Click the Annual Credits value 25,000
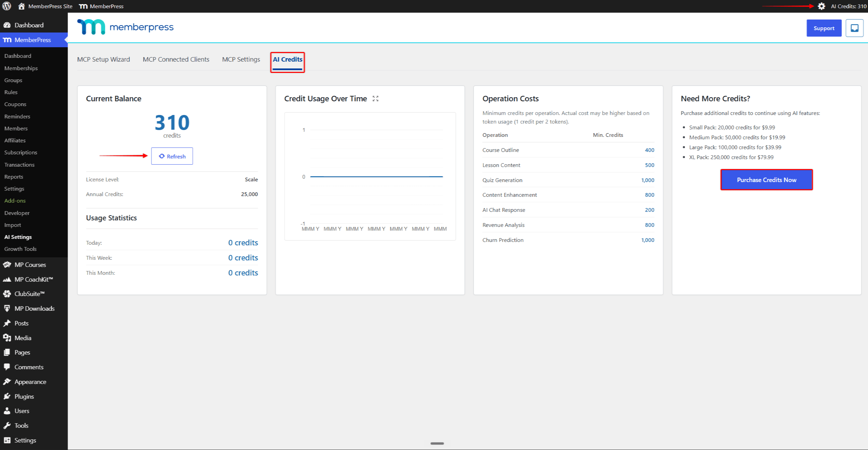The image size is (868, 450). (249, 194)
